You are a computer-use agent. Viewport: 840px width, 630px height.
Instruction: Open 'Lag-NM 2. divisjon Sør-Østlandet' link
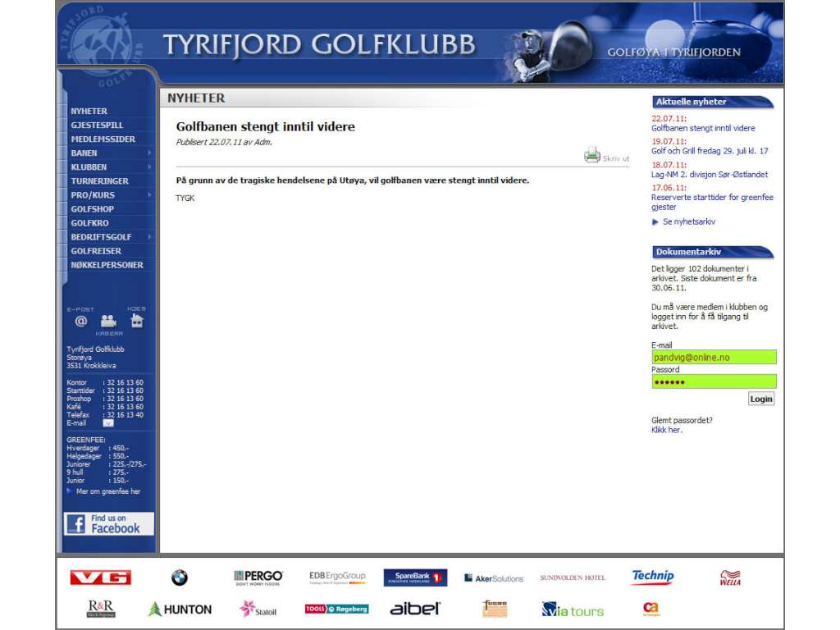click(710, 174)
